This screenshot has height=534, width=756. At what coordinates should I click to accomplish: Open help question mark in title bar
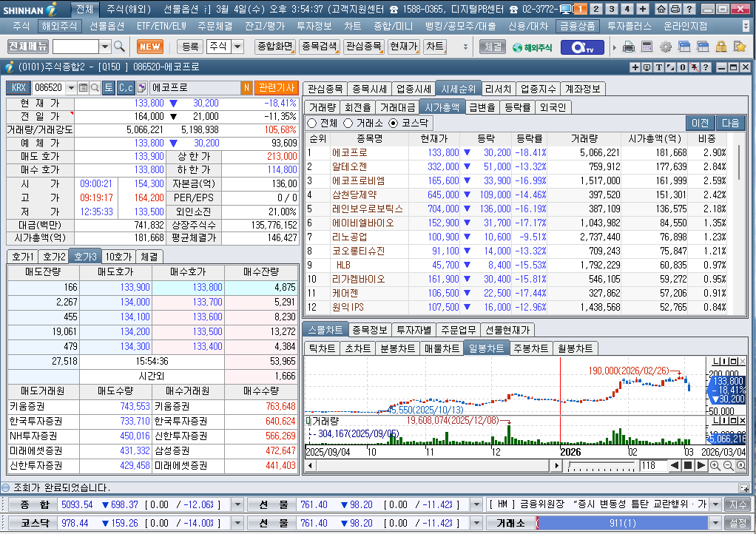689,9
